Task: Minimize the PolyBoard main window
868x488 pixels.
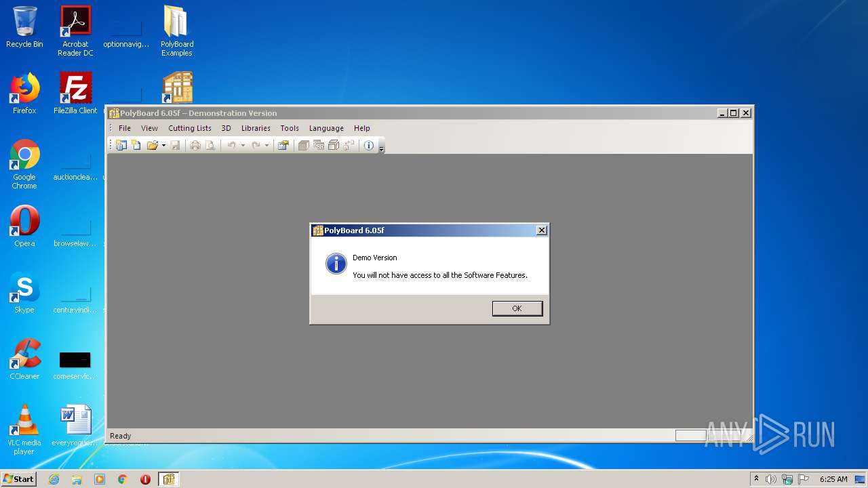Action: (x=722, y=113)
